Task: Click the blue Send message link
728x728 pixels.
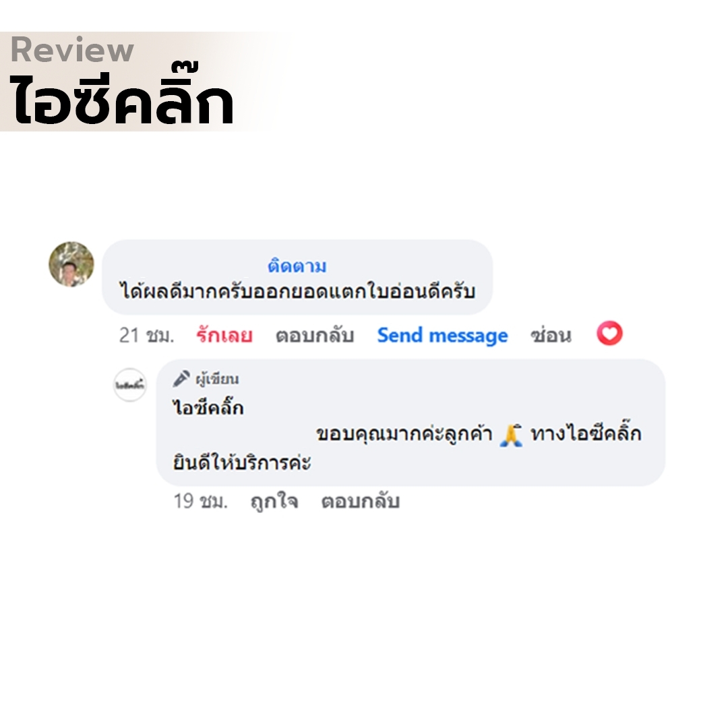Action: 442,335
